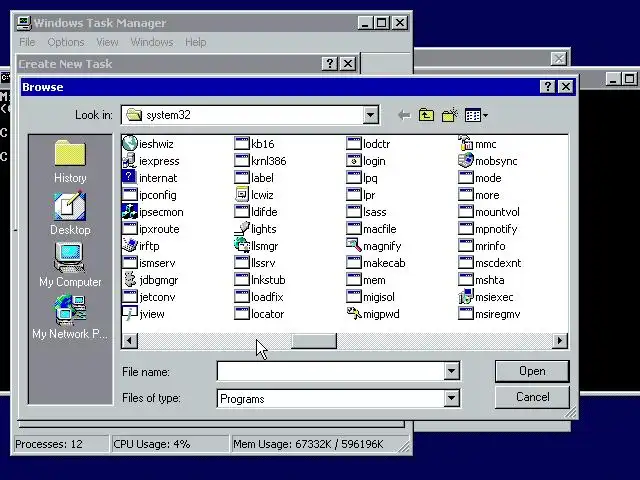Select the lodctr file

click(x=368, y=144)
